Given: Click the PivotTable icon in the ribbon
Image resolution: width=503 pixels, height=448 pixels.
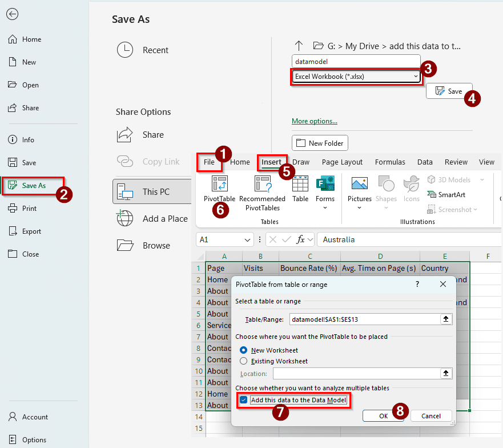Looking at the screenshot, I should tap(219, 185).
